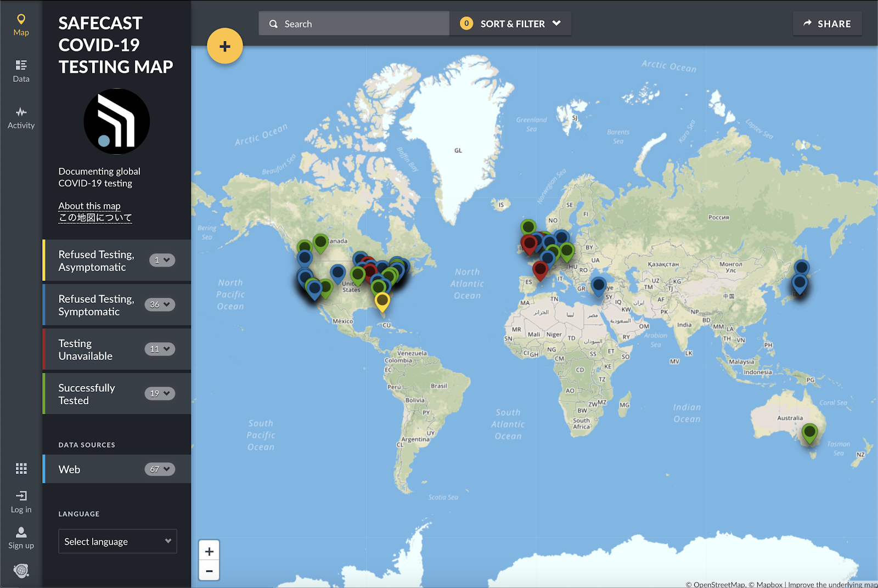Select the southern blue marker in Japan
Image resolution: width=878 pixels, height=588 pixels.
(x=800, y=284)
